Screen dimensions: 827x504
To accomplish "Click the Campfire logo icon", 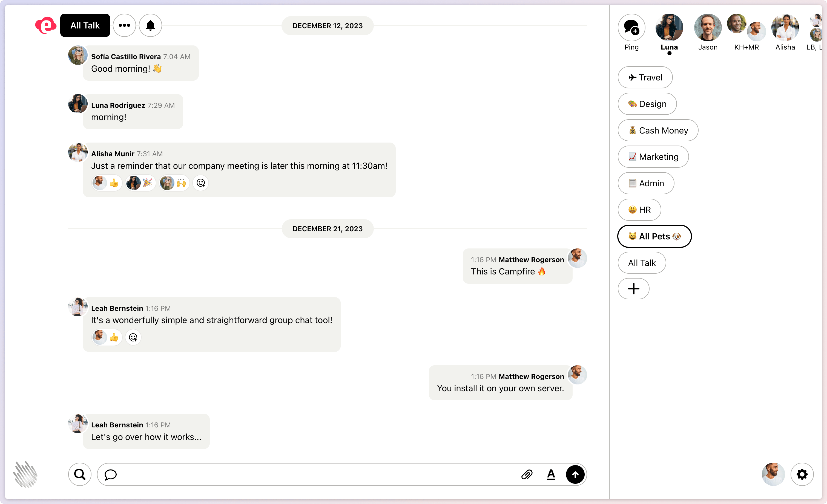I will point(46,25).
